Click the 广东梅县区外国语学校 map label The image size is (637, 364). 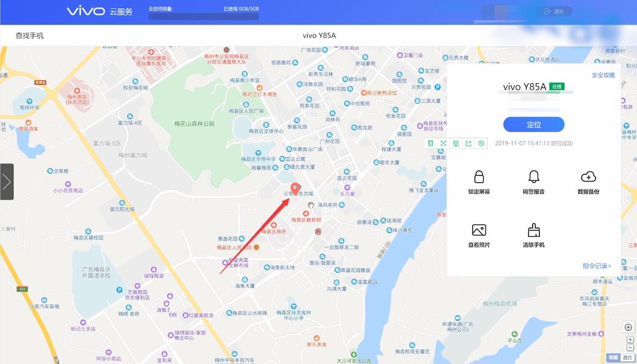click(x=96, y=272)
